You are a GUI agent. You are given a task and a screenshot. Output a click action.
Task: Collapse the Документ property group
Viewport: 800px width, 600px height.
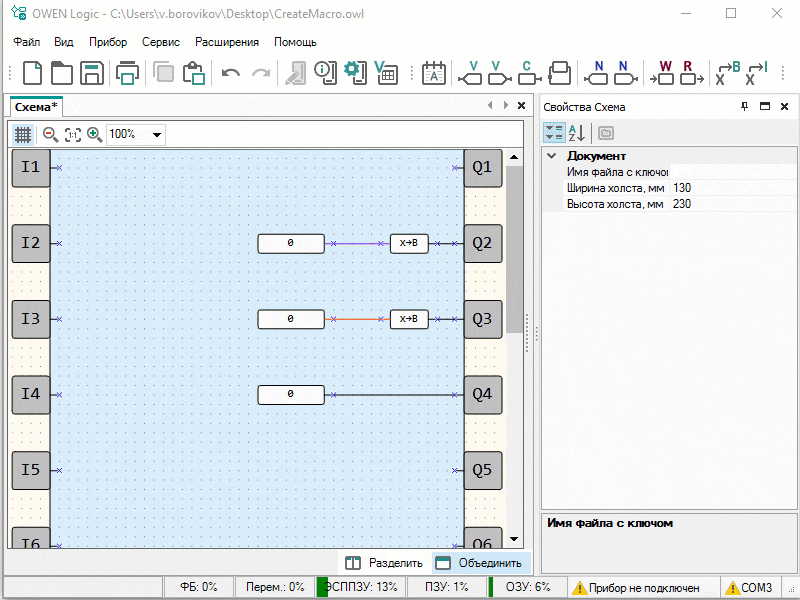551,156
